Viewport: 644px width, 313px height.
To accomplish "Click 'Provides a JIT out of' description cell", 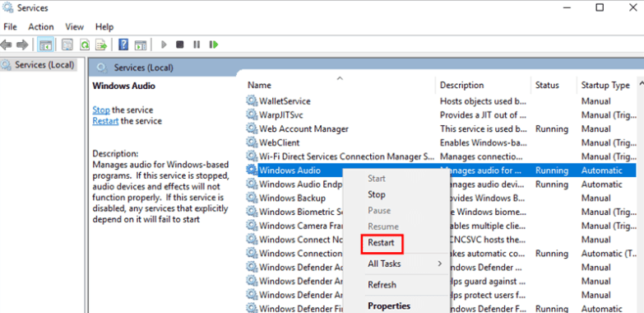I will coord(483,114).
